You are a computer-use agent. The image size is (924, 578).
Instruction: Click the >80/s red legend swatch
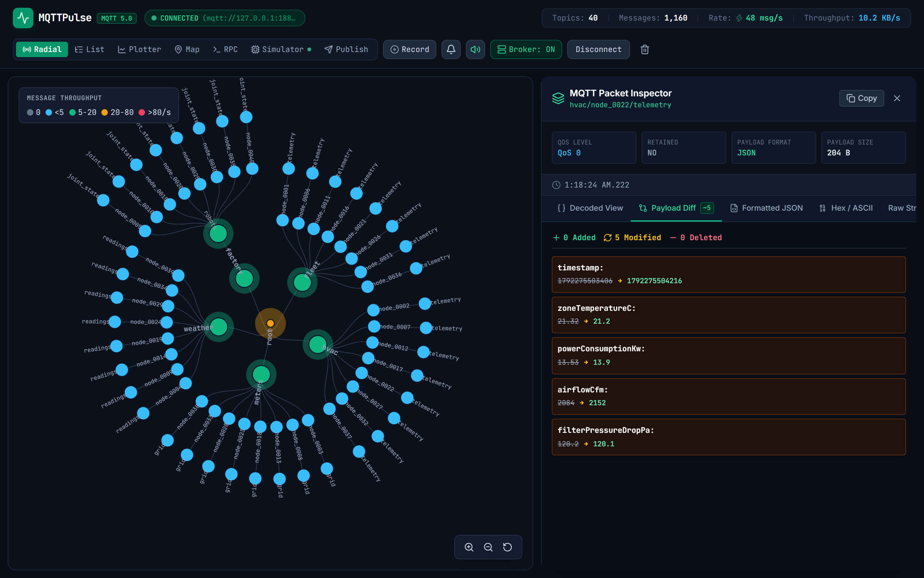pos(142,112)
